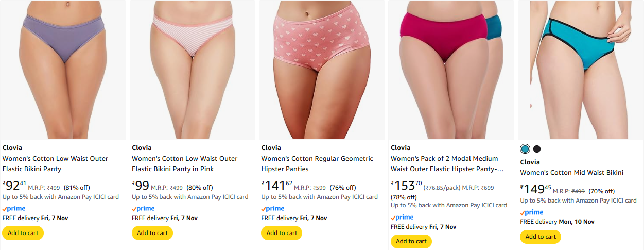This screenshot has width=644, height=250.
Task: Open Women's Cotton Mid Waist Bikini title
Action: tap(571, 172)
